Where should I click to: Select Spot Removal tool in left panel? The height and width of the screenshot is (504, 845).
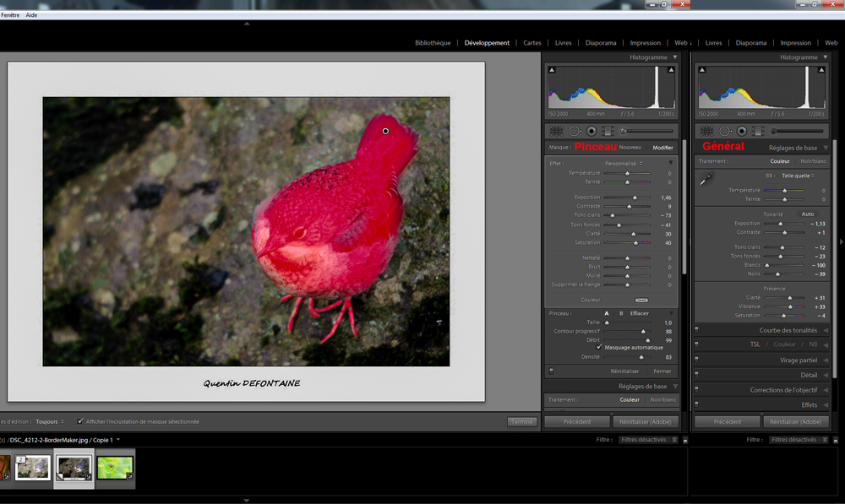(x=575, y=131)
